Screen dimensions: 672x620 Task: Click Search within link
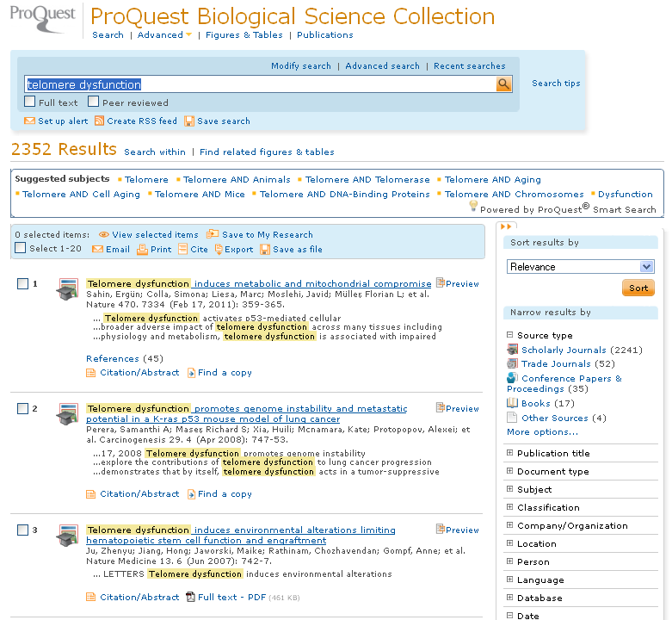155,152
